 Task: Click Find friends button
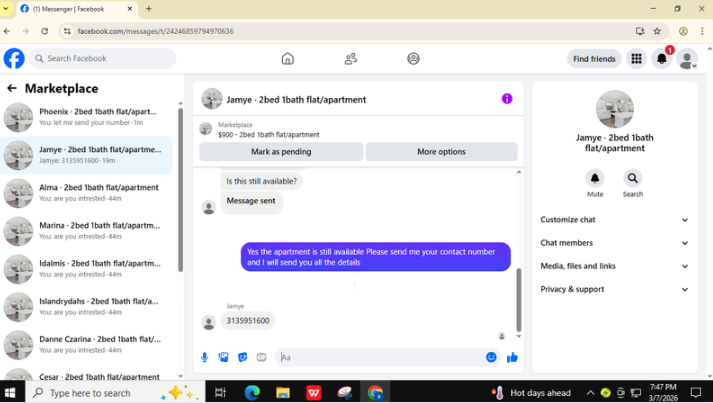pos(594,59)
